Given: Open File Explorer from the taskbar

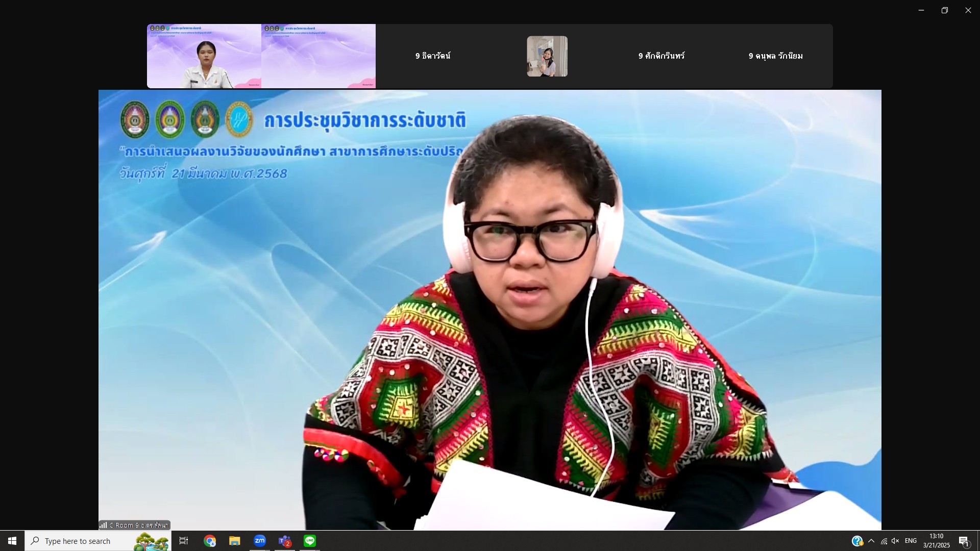Looking at the screenshot, I should coord(234,541).
